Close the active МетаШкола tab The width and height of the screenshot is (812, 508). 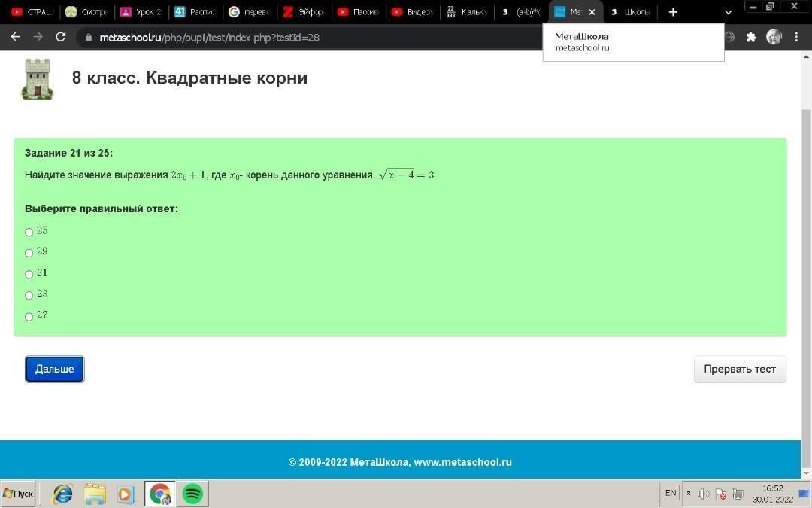coord(592,12)
